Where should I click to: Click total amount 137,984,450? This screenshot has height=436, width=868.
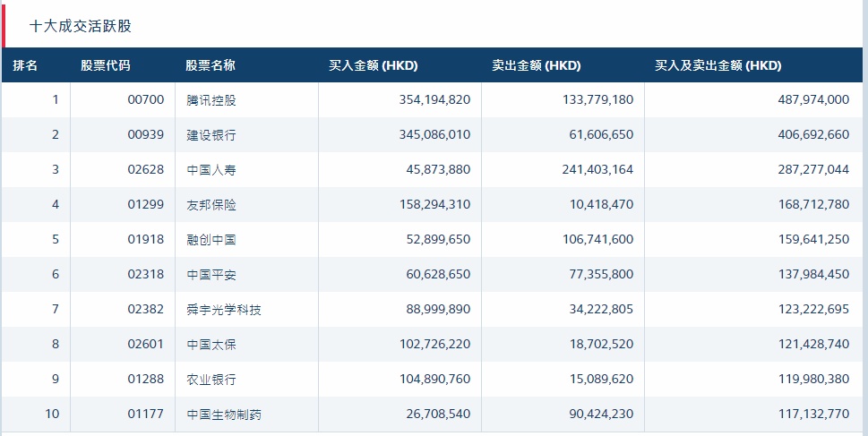813,274
